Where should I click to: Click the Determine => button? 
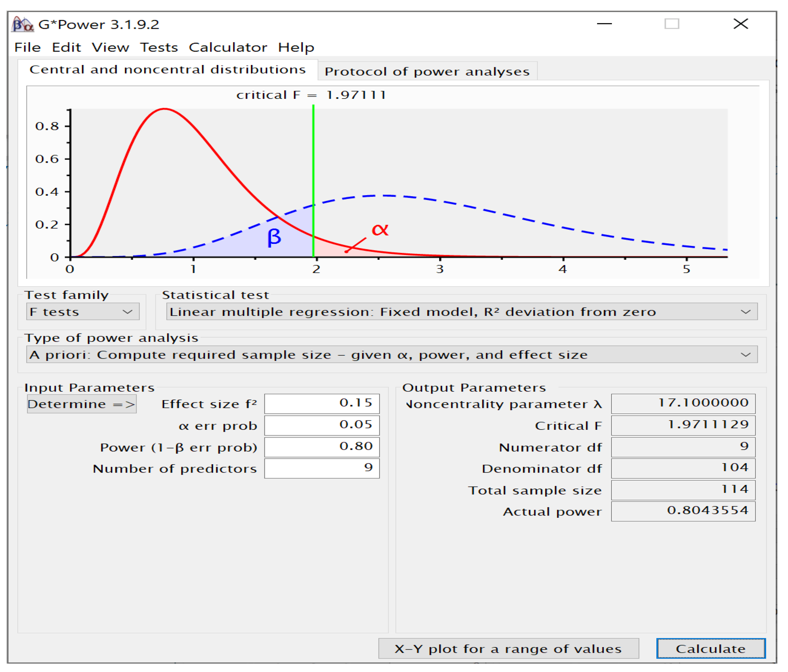pyautogui.click(x=81, y=404)
